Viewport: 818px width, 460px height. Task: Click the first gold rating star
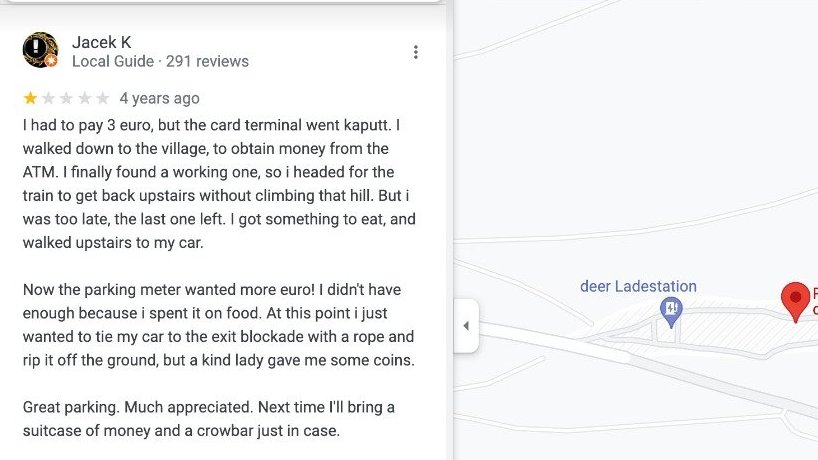click(30, 98)
